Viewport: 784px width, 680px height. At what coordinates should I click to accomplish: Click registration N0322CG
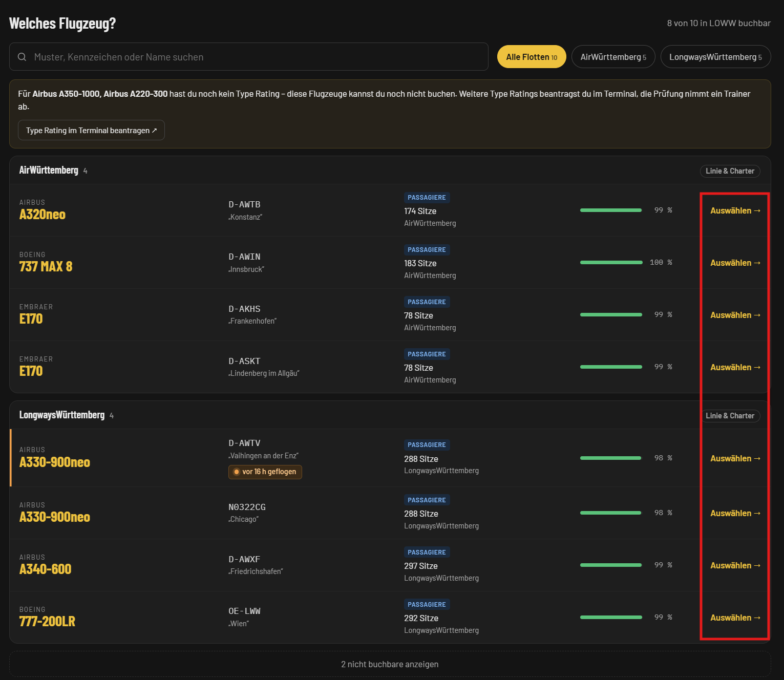tap(247, 507)
